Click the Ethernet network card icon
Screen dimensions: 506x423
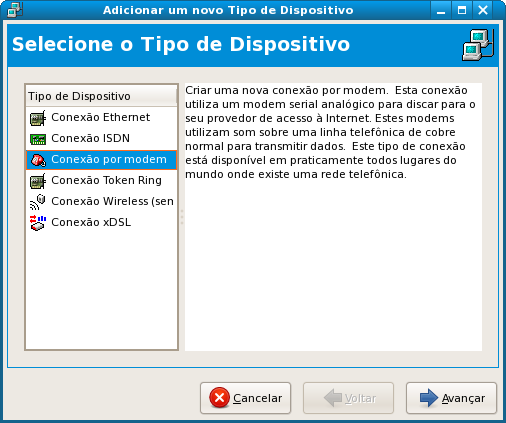point(38,118)
